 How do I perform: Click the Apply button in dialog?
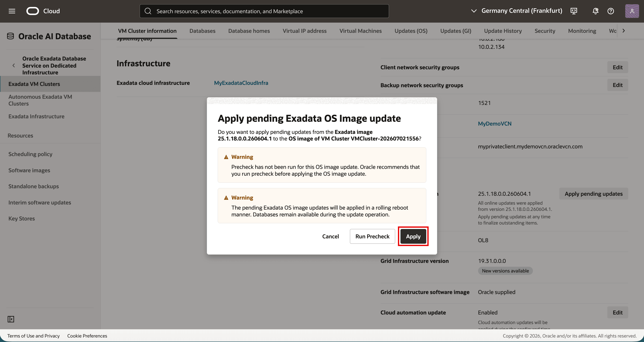click(413, 236)
